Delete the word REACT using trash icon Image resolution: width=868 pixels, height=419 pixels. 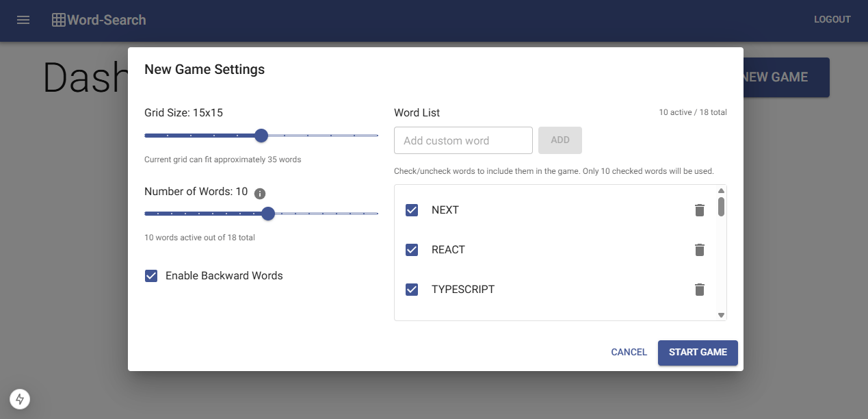coord(699,250)
